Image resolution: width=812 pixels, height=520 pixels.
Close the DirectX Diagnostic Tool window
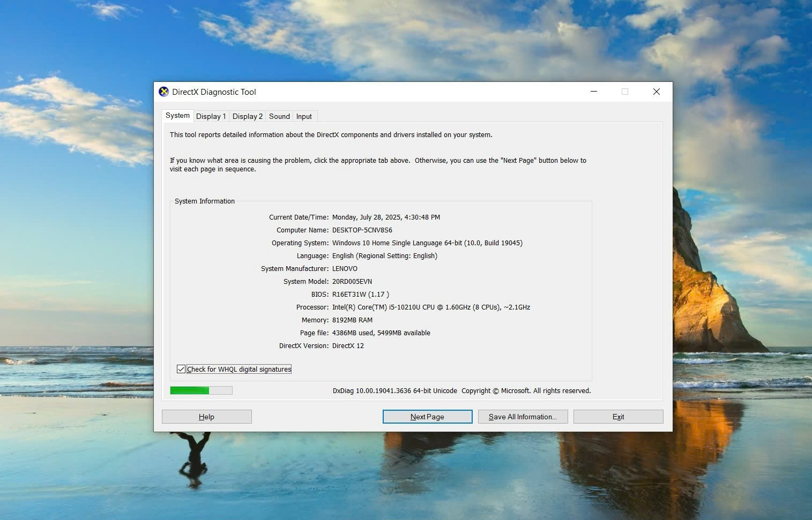coord(656,92)
